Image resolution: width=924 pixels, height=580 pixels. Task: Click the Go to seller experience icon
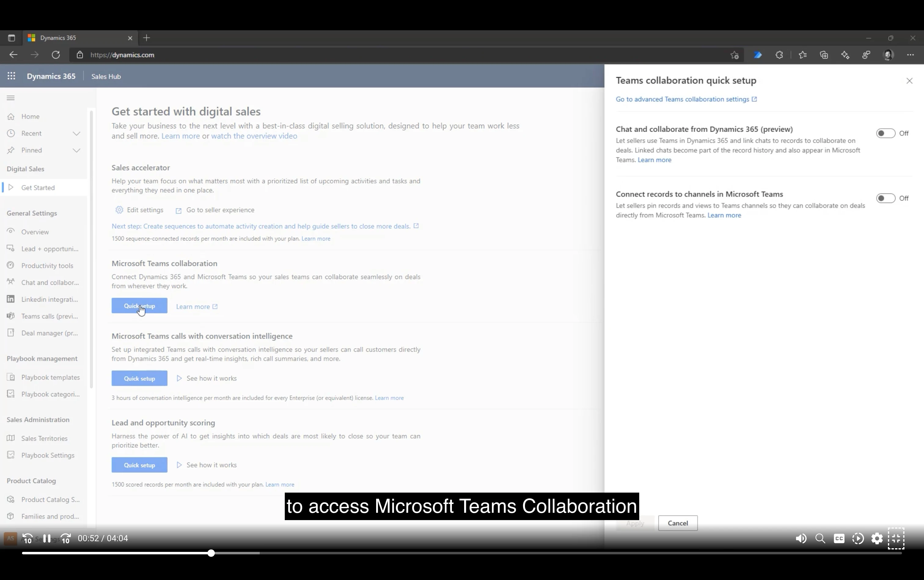pos(178,211)
